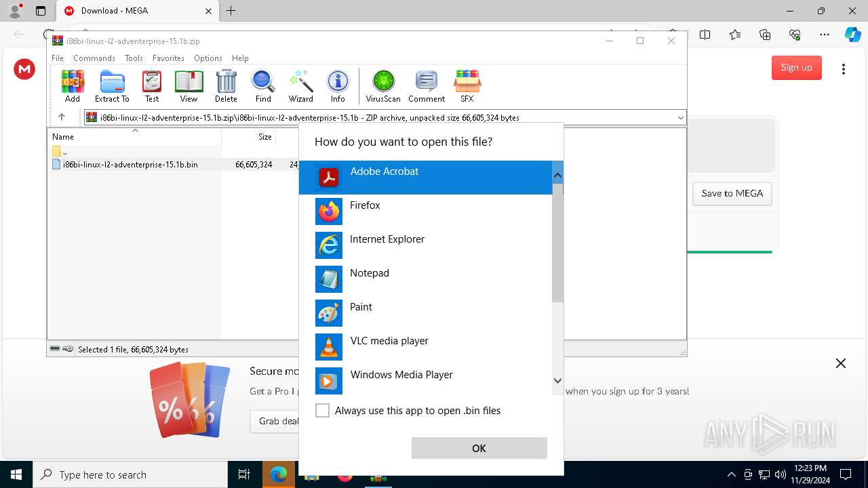Open the MEGA three-dot options menu

point(844,69)
